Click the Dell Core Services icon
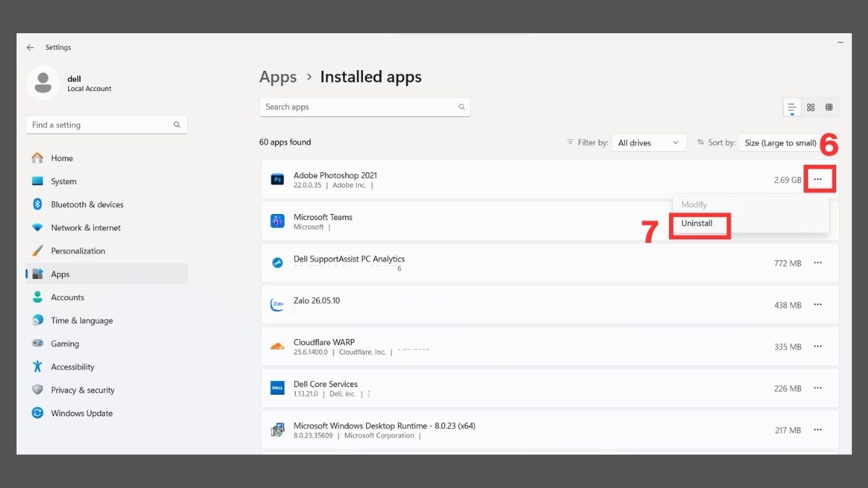This screenshot has width=868, height=488. coord(277,388)
